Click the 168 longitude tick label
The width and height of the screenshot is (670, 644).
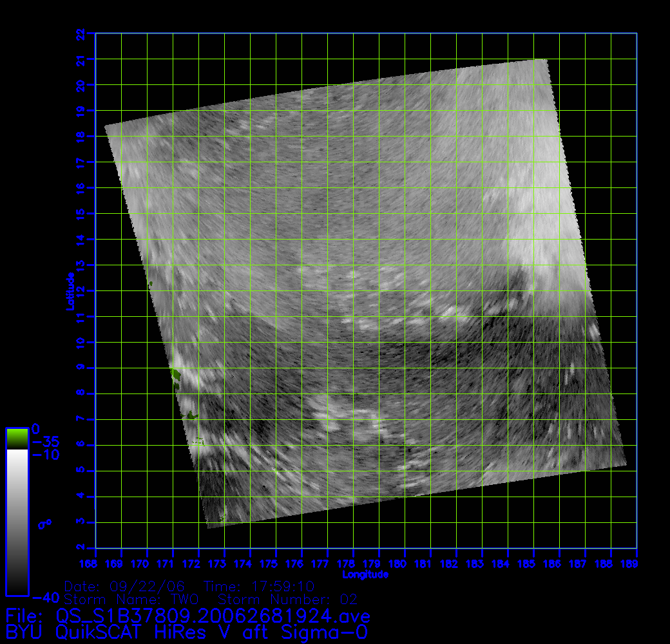(x=90, y=565)
